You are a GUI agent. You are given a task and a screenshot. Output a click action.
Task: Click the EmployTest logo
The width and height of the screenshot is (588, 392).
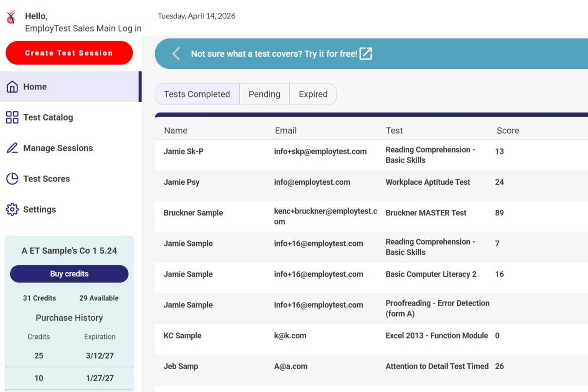10,17
